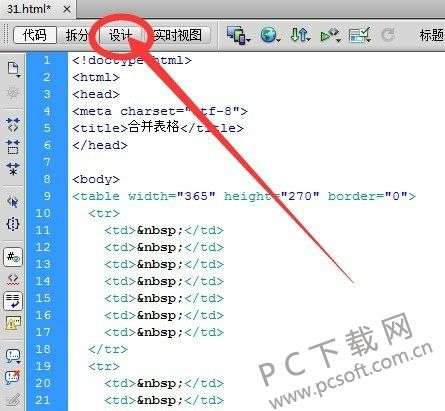
Task: Switch to 拆分 (Split) view
Action: click(77, 35)
